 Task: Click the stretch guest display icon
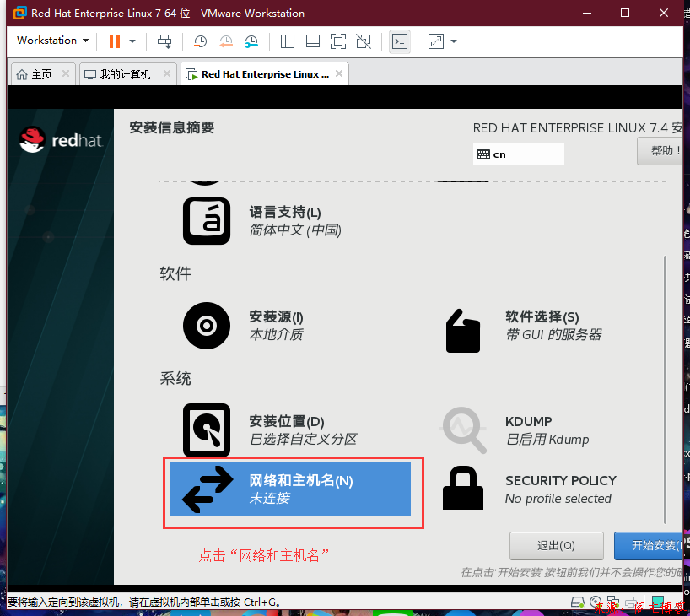pos(435,41)
